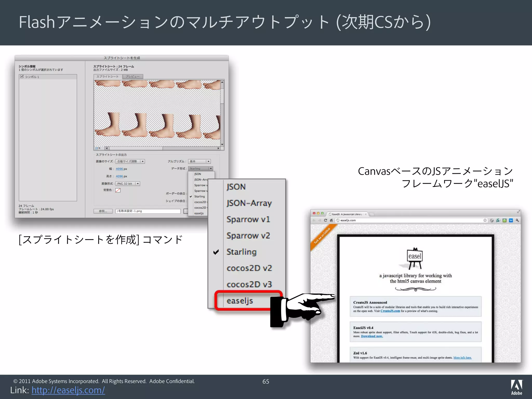Click the preview horizontal scroll-left arrow

[x=107, y=148]
